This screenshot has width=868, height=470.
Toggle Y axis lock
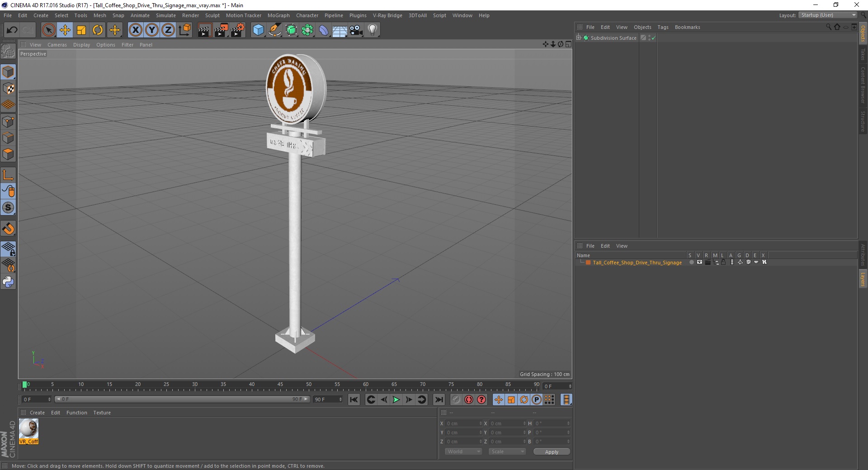click(152, 30)
